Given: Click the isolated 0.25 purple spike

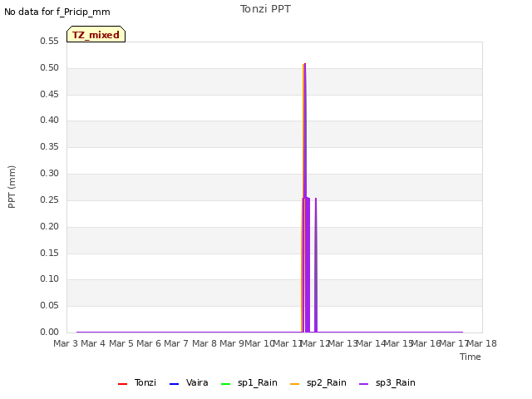Looking at the screenshot, I should coord(316,264).
